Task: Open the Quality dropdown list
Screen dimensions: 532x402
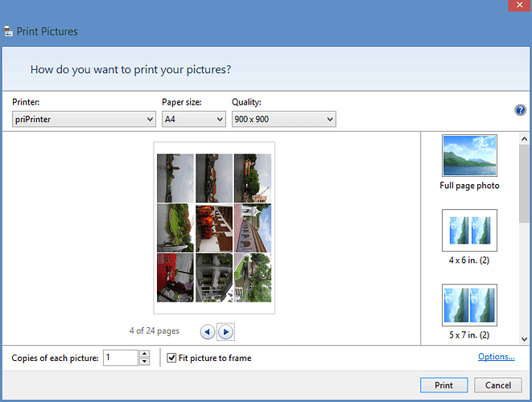Action: (283, 119)
